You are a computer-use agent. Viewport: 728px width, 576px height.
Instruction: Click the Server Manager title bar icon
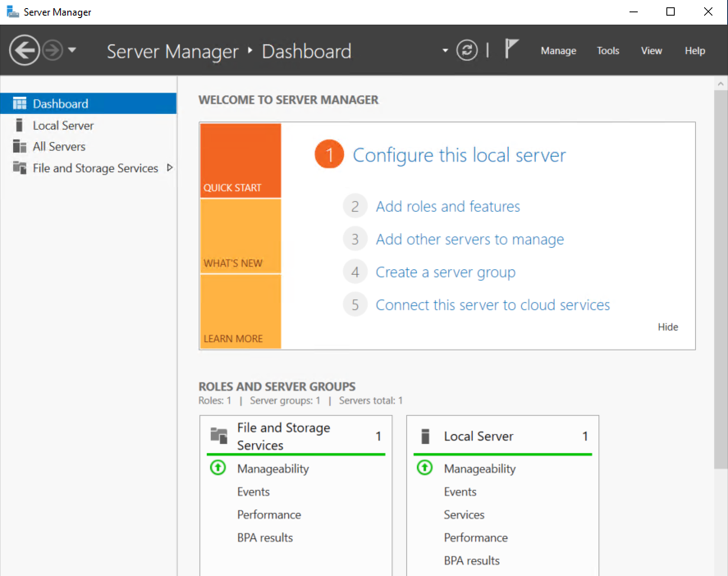[12, 11]
